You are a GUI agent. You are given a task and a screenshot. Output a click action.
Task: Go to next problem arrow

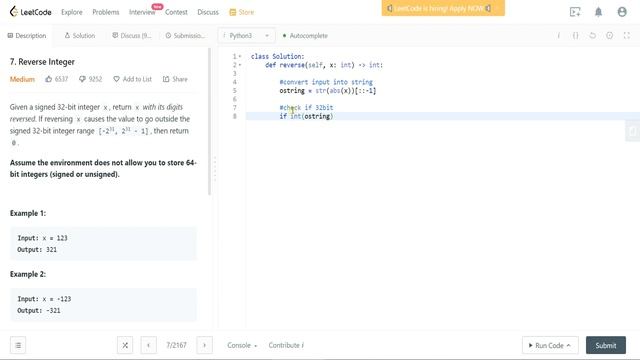204,345
